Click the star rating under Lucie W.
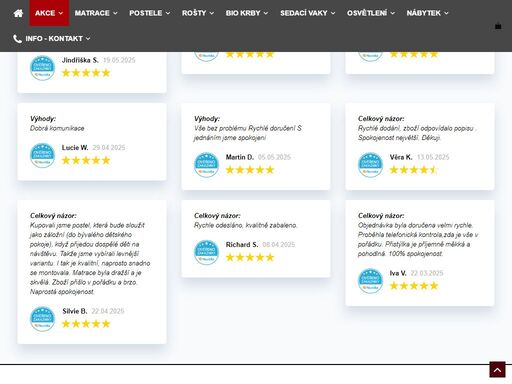 point(86,160)
